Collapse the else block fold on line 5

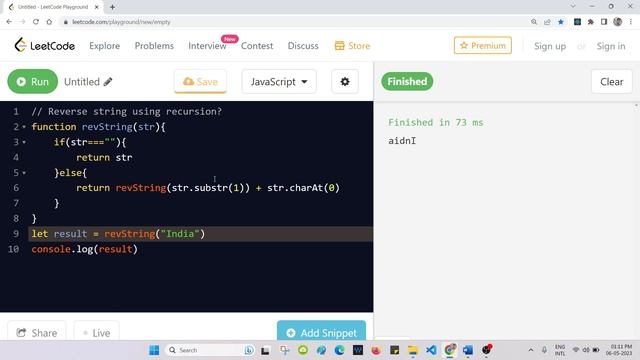pyautogui.click(x=24, y=173)
